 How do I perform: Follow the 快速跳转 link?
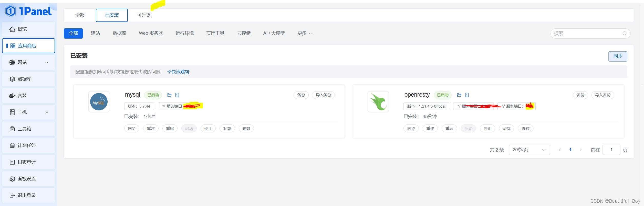tap(178, 72)
